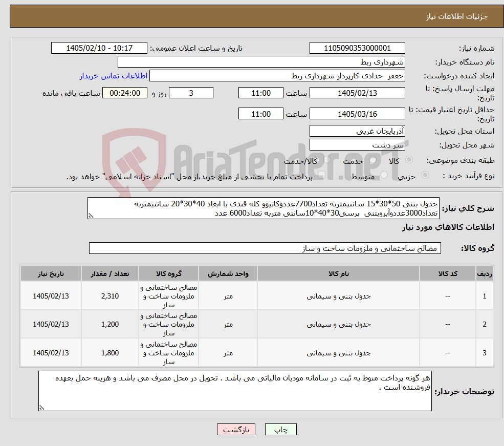504x446 pixels.
Task: Click the تاریخ نیاز column header
Action: 51,273
